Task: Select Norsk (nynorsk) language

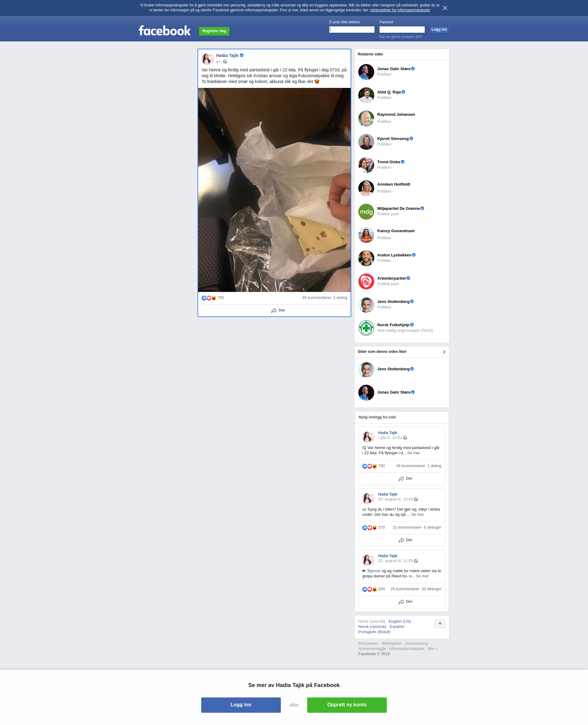Action: (372, 626)
